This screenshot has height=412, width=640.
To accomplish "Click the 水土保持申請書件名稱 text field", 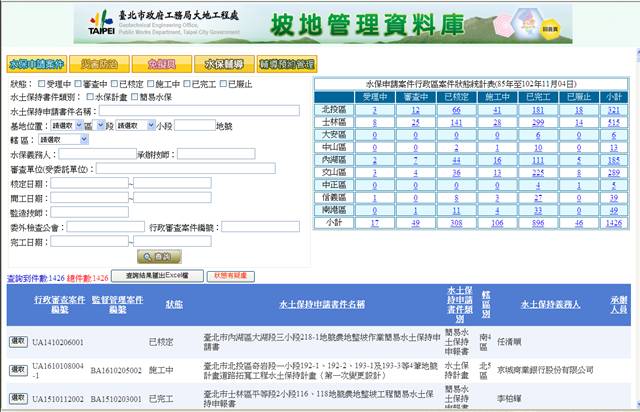I will [199, 110].
